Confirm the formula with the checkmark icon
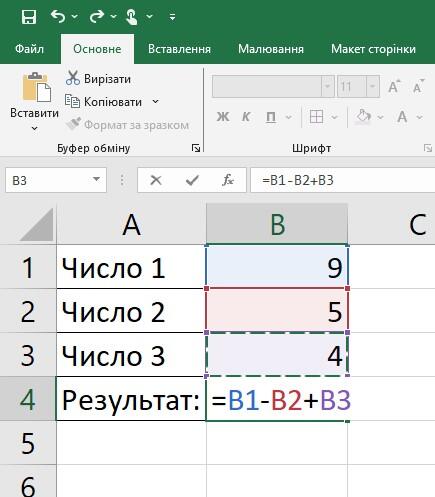Screen dimensions: 435x497 [x=192, y=180]
